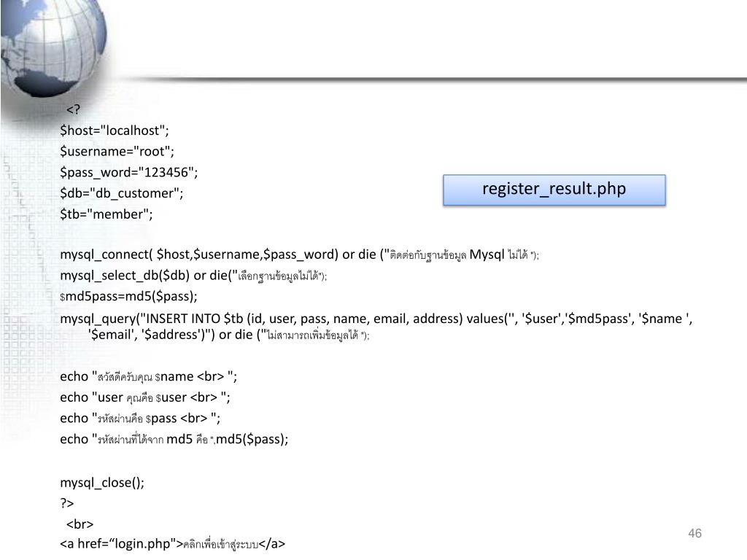Click the INSERT INTO query line
The image size is (747, 560).
click(376, 319)
